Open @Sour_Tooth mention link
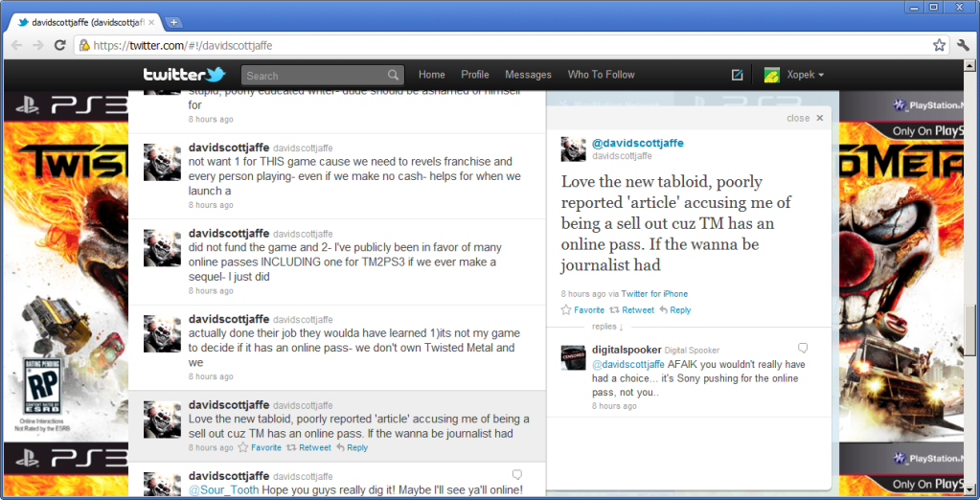Image resolution: width=980 pixels, height=500 pixels. click(x=224, y=490)
